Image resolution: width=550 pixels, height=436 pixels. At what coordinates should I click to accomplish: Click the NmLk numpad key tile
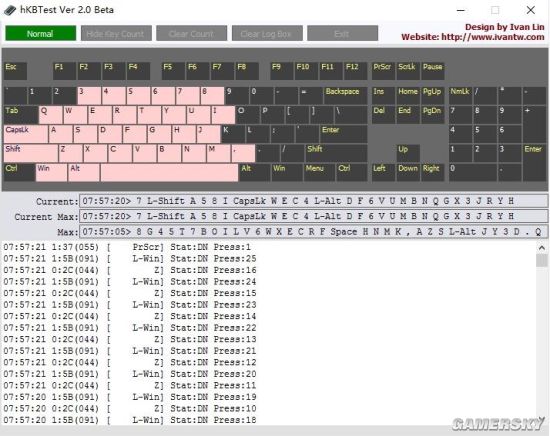click(x=461, y=96)
